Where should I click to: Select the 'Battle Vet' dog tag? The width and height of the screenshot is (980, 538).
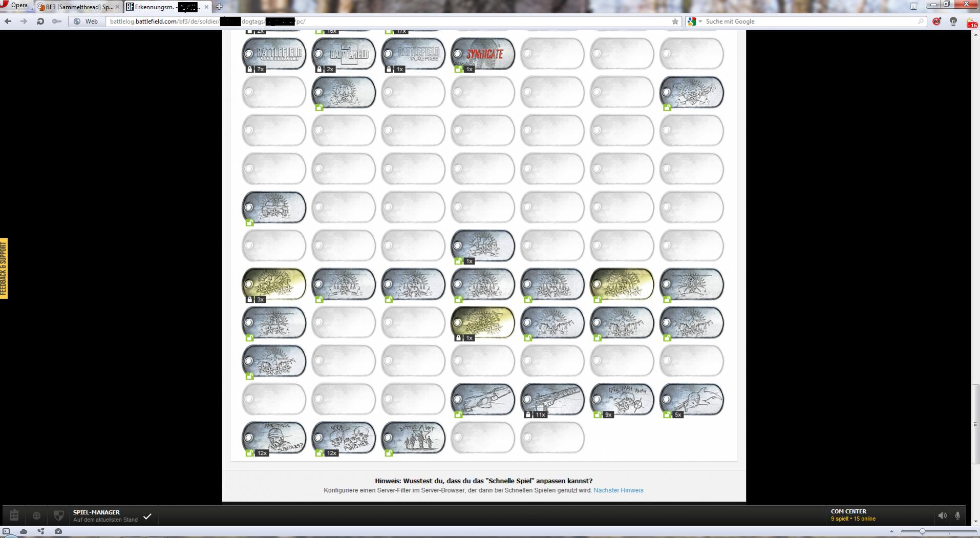click(413, 438)
